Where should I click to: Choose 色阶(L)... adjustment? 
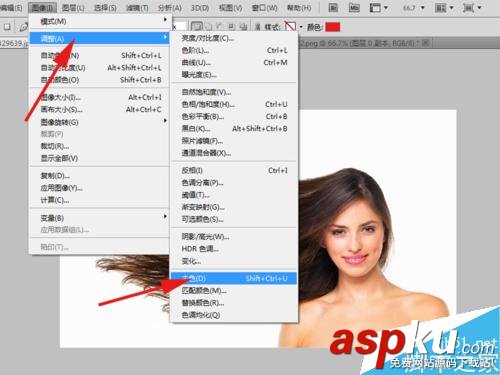[233, 50]
